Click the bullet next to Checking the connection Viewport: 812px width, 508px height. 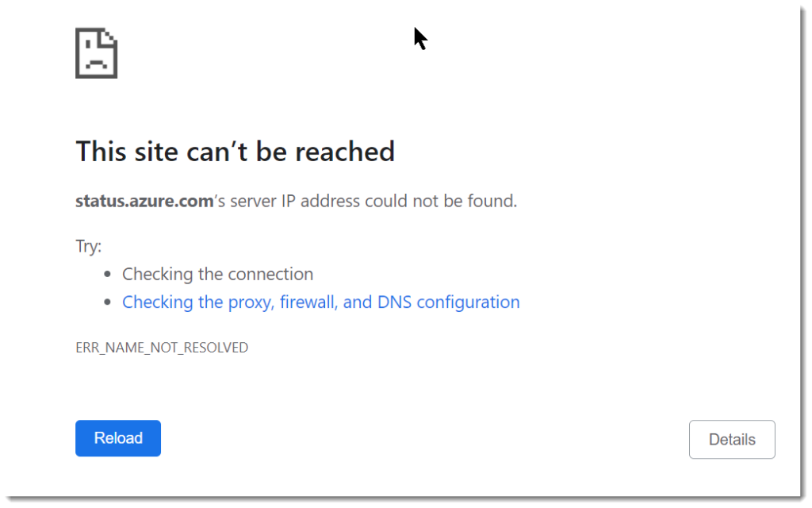click(x=107, y=273)
